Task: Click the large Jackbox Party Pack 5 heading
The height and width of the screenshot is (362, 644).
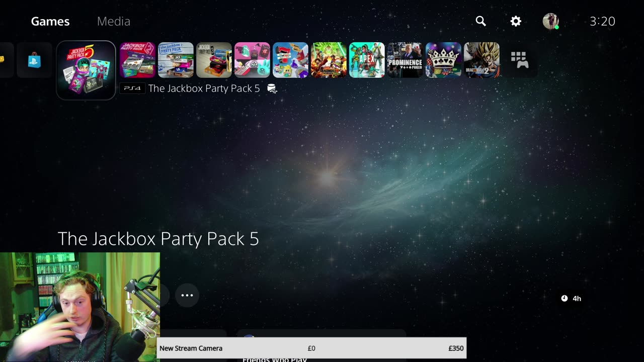Action: (158, 238)
